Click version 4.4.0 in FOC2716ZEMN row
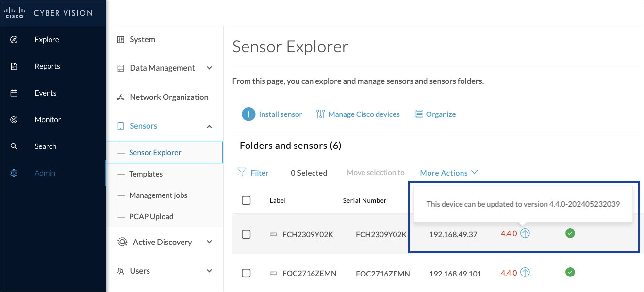Image resolution: width=644 pixels, height=292 pixels. pyautogui.click(x=509, y=273)
